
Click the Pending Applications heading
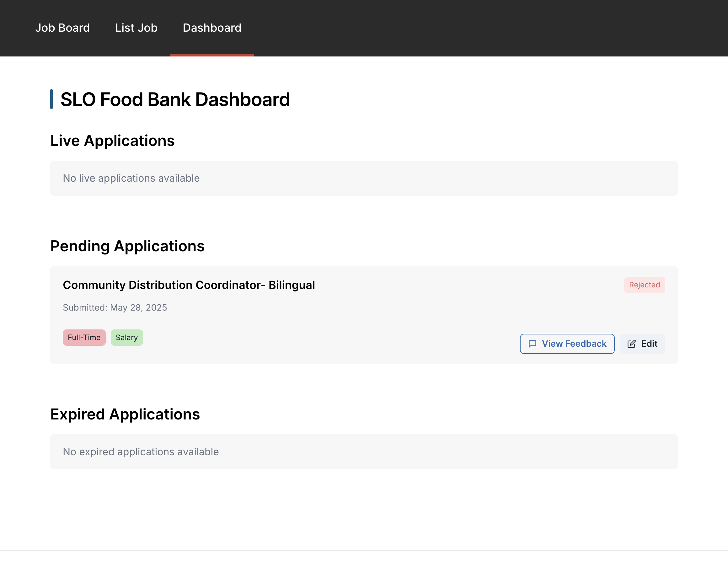click(127, 246)
